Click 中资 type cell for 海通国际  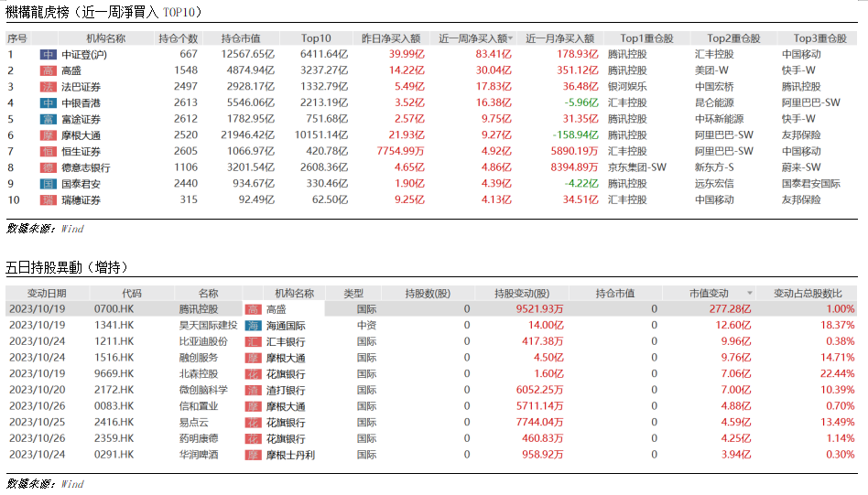tap(366, 325)
